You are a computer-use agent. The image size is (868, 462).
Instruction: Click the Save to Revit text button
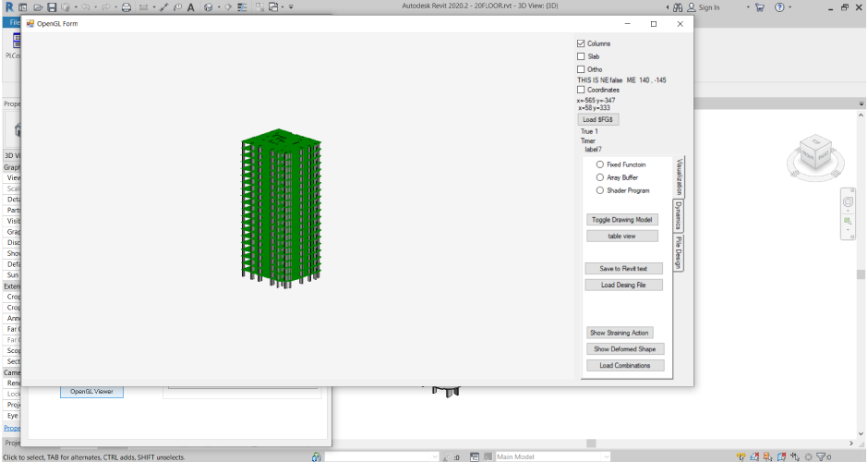[623, 268]
